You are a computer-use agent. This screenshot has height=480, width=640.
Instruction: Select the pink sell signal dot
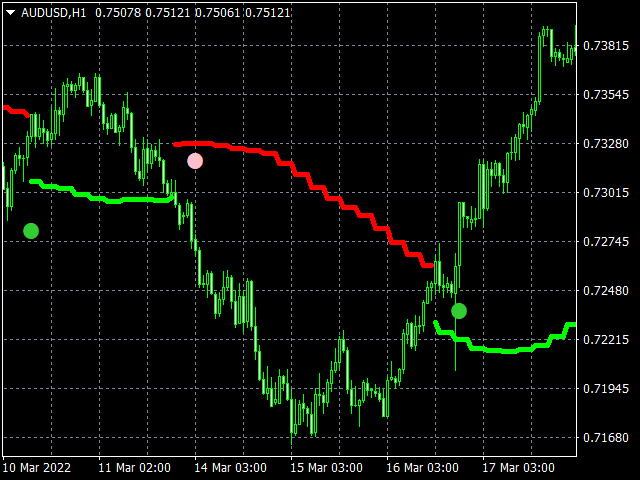pos(195,161)
